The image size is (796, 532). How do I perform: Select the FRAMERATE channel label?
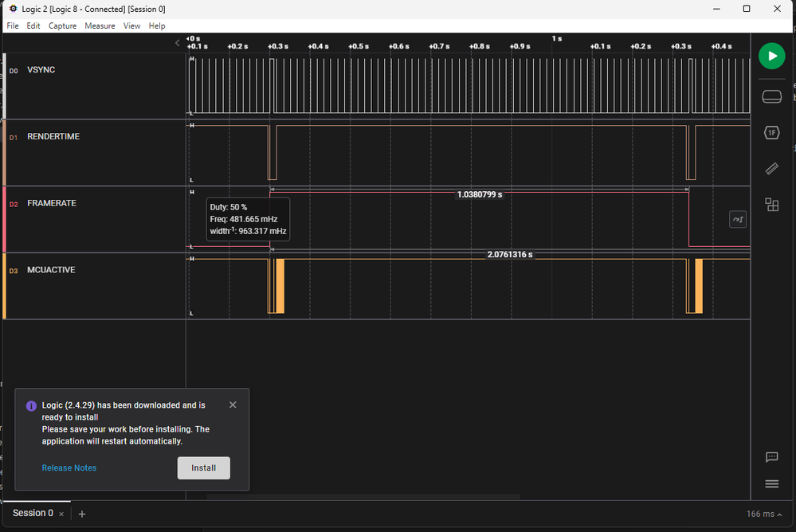(x=52, y=203)
